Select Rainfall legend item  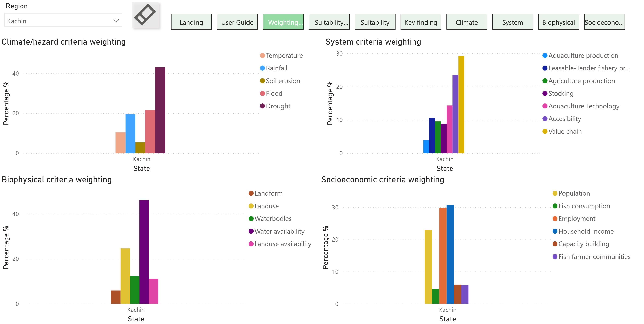[274, 68]
